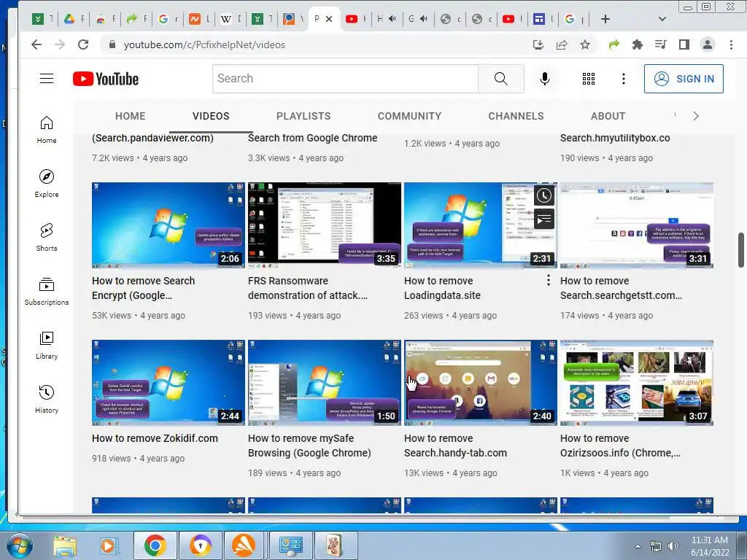Screen dimensions: 747x560
Task: Show hidden tray icons arrow
Action: pyautogui.click(x=638, y=545)
